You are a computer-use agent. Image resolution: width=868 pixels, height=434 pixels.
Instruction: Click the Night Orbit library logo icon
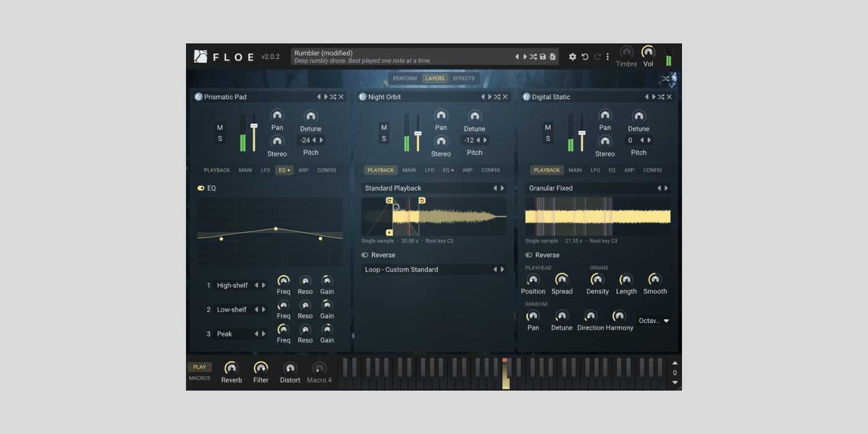click(363, 97)
